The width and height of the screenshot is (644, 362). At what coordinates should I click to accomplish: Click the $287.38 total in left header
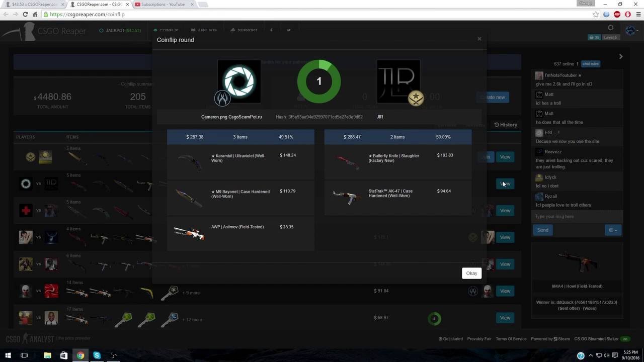coord(195,137)
